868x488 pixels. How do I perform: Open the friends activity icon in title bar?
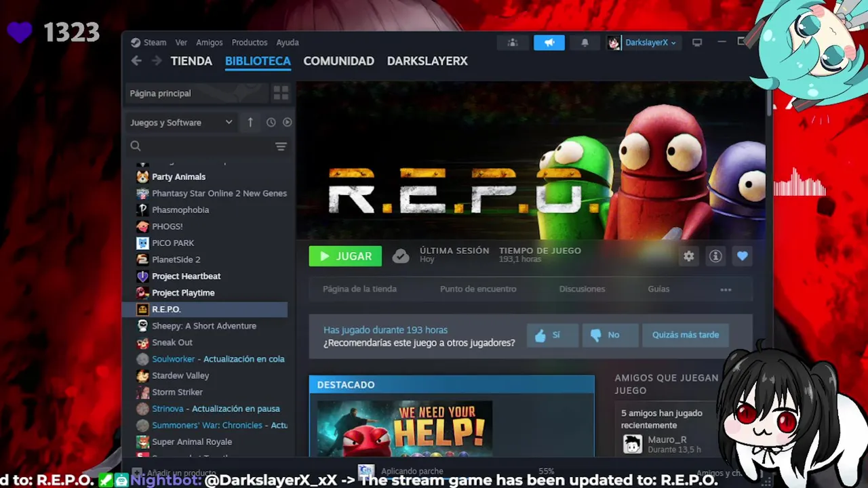(x=513, y=43)
